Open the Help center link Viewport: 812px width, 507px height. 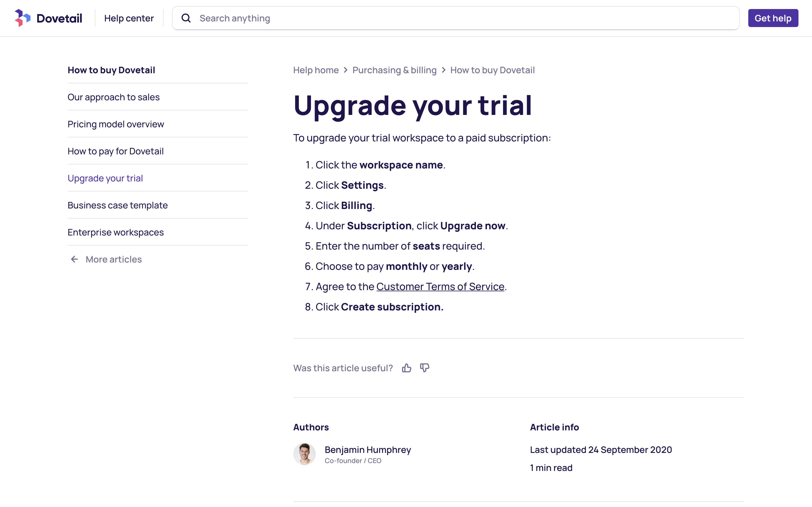129,18
